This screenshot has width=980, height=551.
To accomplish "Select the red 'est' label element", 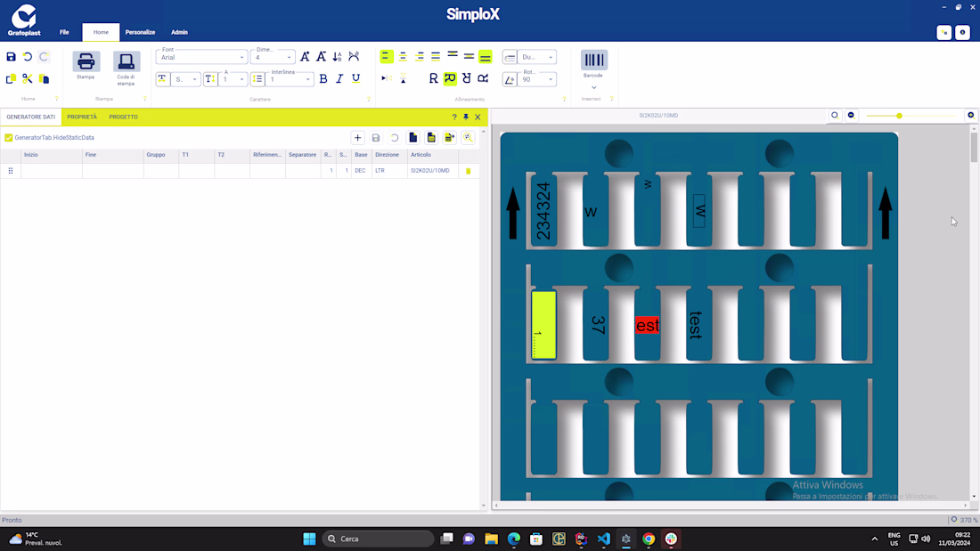I will [648, 326].
